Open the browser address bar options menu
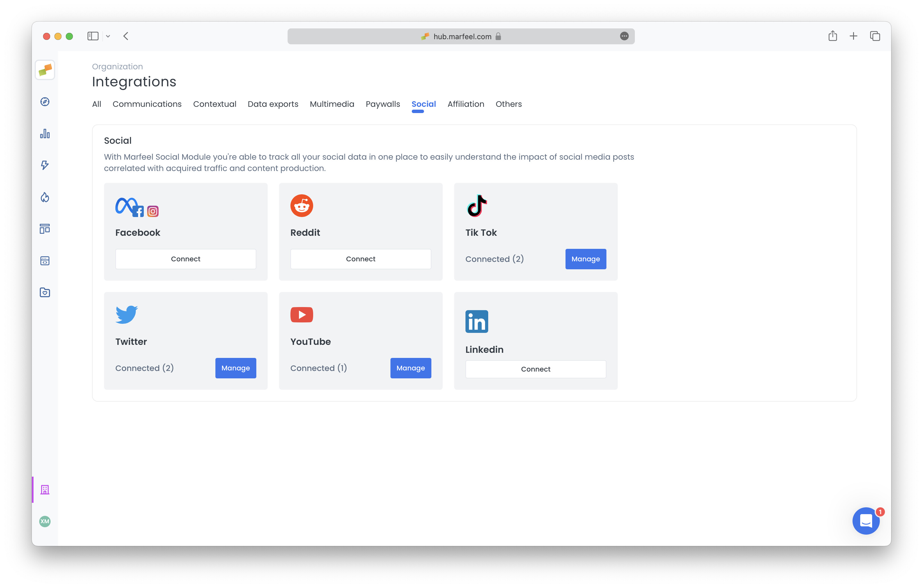Image resolution: width=923 pixels, height=588 pixels. [624, 36]
